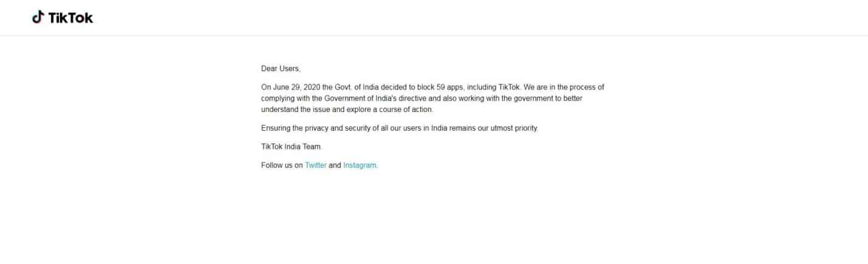
Task: Click the "Dear Users," greeting line
Action: click(281, 69)
